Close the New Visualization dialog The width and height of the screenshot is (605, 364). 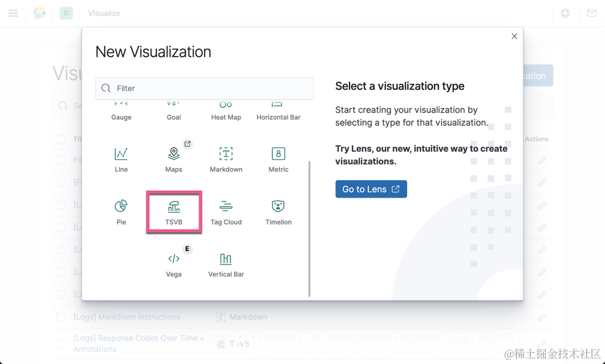point(514,36)
